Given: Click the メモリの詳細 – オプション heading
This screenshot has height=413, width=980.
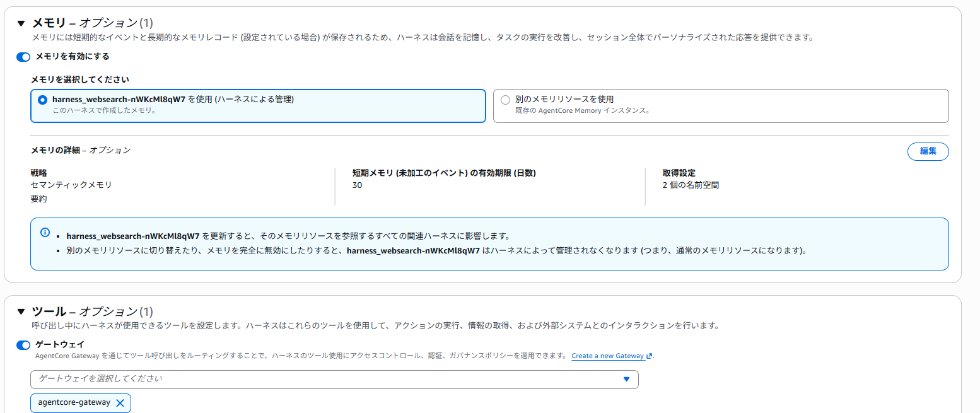Looking at the screenshot, I should point(81,150).
